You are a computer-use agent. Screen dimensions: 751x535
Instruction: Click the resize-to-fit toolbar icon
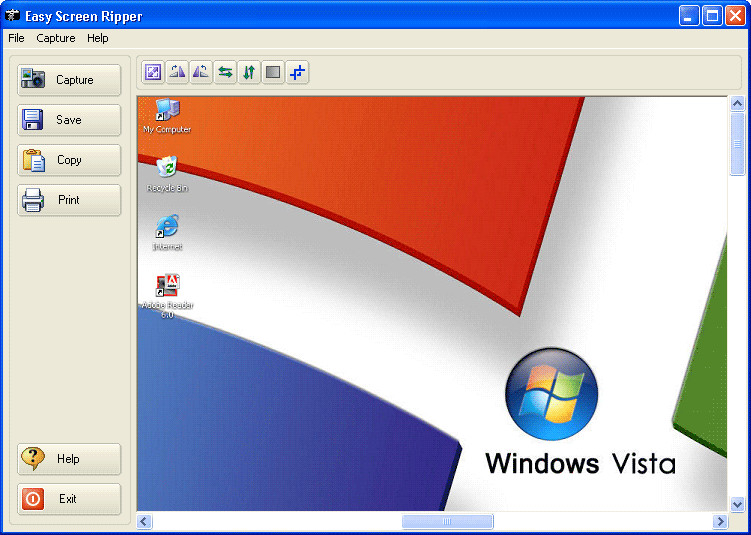pyautogui.click(x=153, y=73)
